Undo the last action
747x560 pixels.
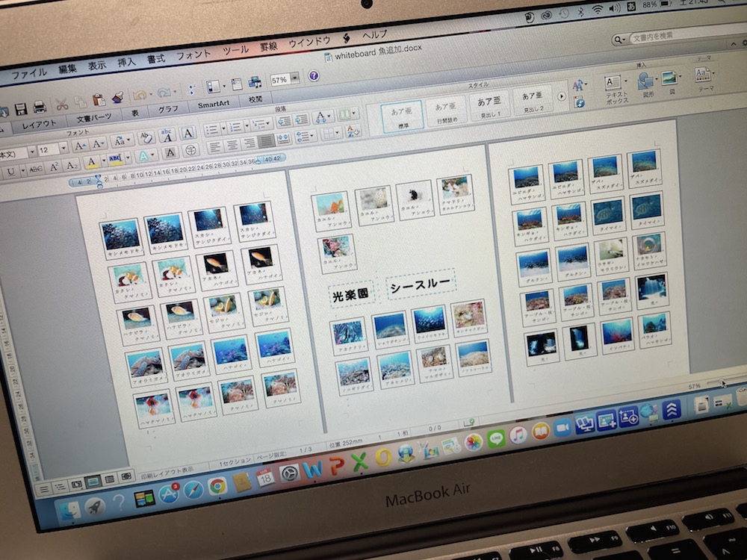[140, 95]
